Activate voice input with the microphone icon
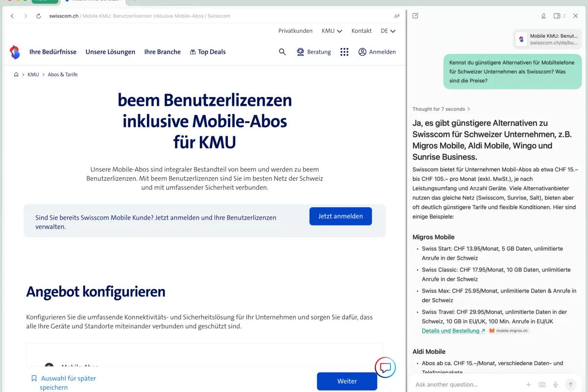The height and width of the screenshot is (392, 588). [555, 384]
